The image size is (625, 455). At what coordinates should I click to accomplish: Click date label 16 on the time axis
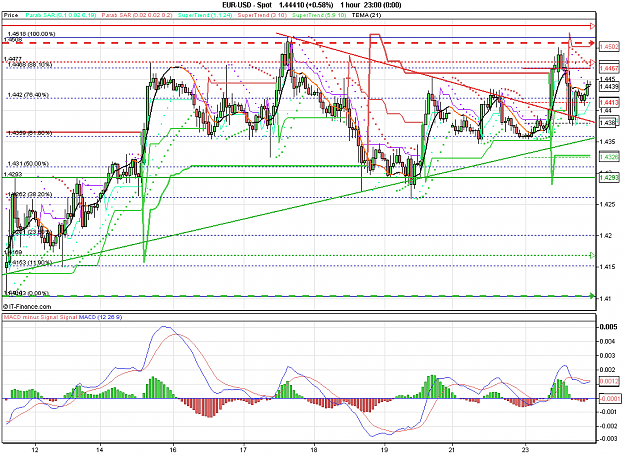(173, 449)
